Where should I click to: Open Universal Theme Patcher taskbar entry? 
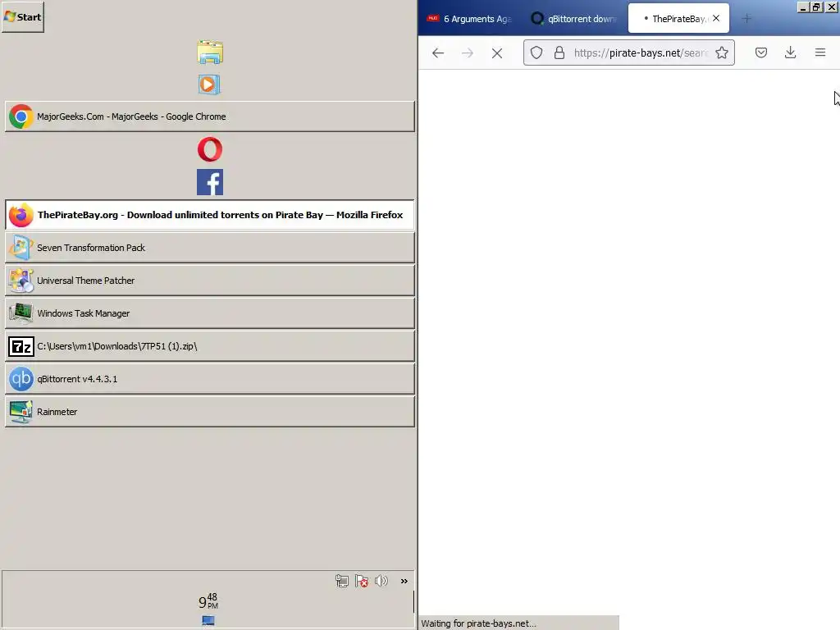coord(210,281)
